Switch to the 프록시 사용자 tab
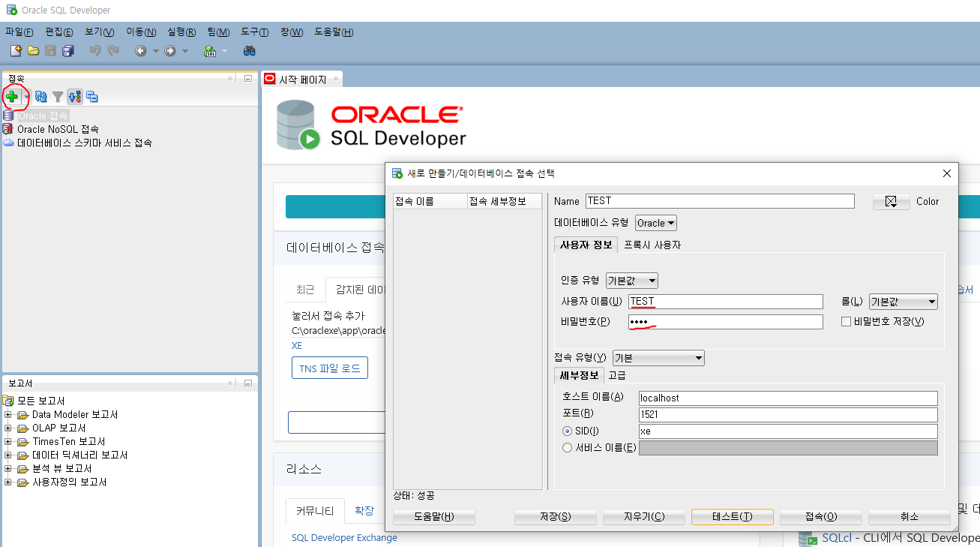980x547 pixels. click(x=652, y=245)
